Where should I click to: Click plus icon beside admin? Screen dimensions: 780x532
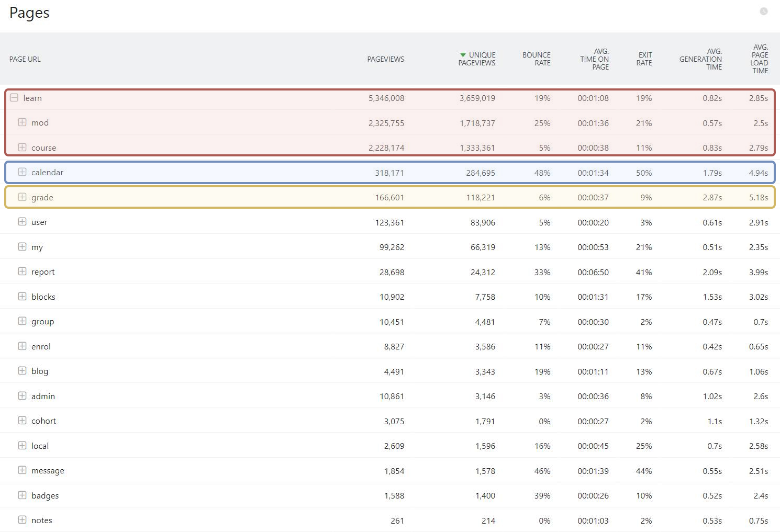(x=22, y=396)
